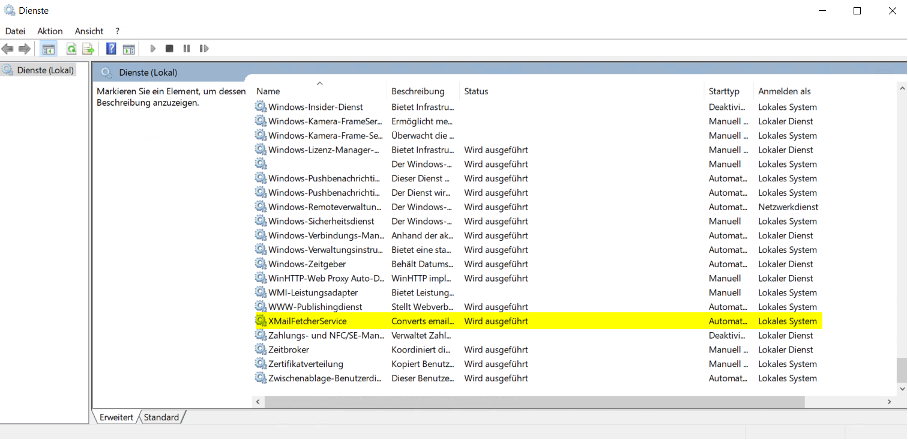Click the Restart service icon
The width and height of the screenshot is (908, 440).
[x=204, y=49]
